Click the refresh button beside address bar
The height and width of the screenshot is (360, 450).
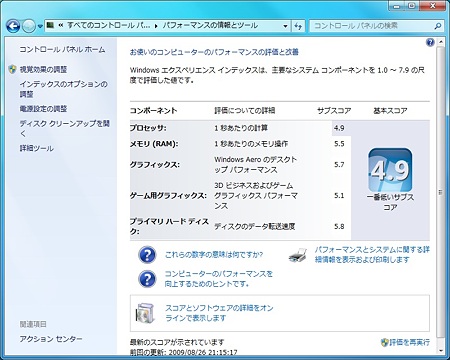tap(298, 26)
